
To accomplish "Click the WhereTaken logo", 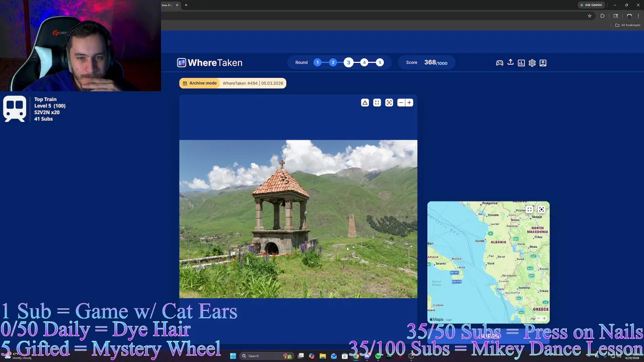I will coord(210,63).
